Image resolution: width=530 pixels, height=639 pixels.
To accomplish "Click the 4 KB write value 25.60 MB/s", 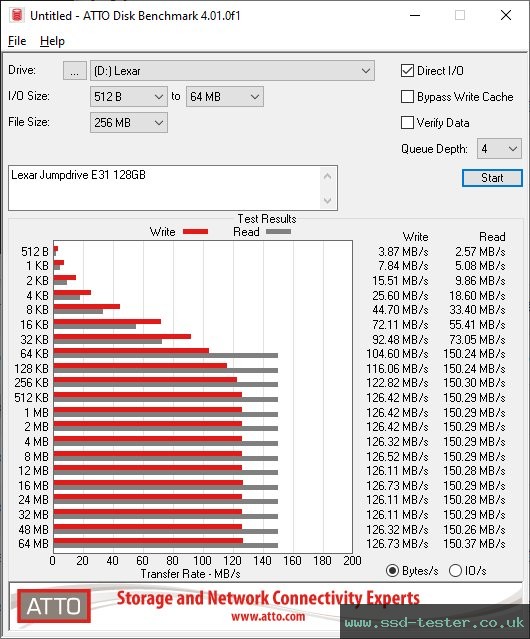I will (400, 295).
